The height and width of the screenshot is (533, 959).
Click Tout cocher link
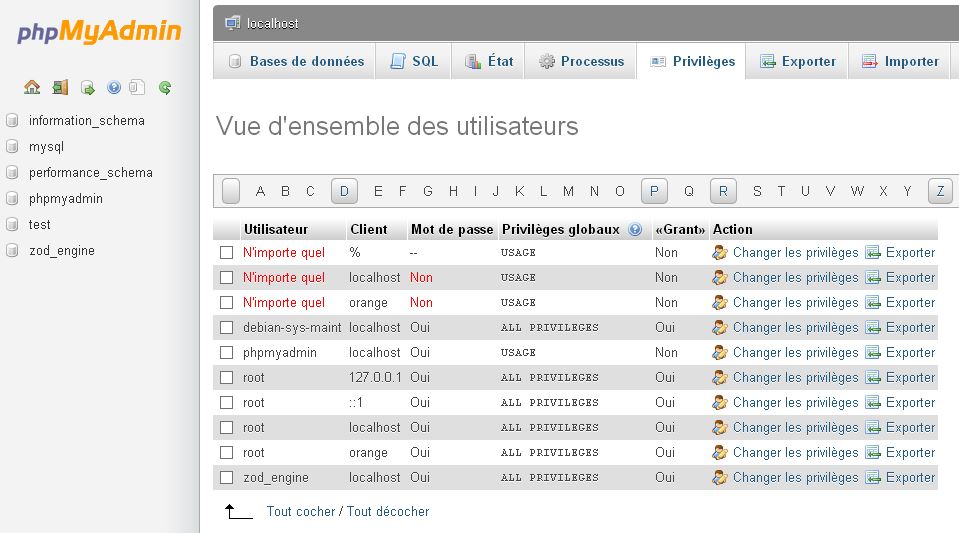(x=301, y=512)
